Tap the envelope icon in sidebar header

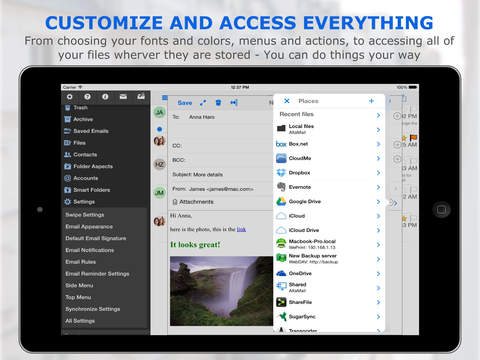coord(123,97)
